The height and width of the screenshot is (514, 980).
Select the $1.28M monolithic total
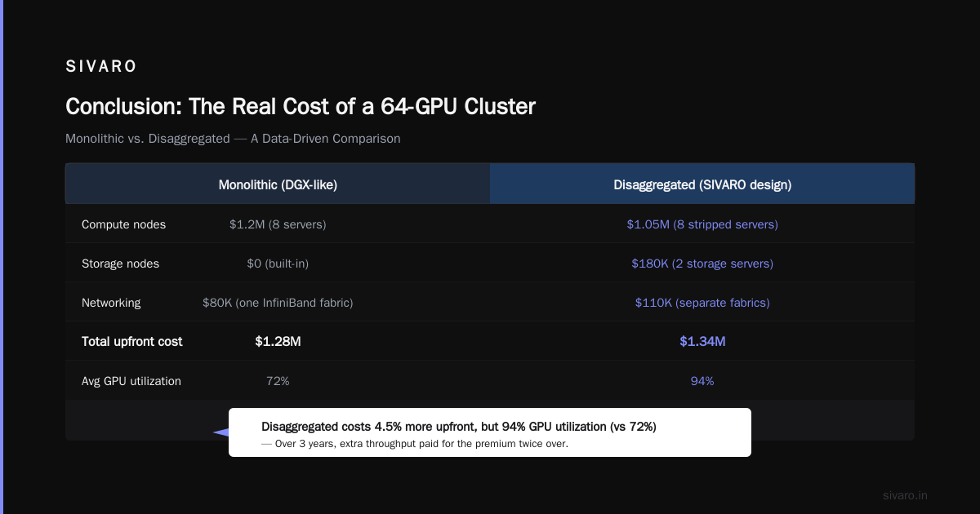pyautogui.click(x=278, y=341)
